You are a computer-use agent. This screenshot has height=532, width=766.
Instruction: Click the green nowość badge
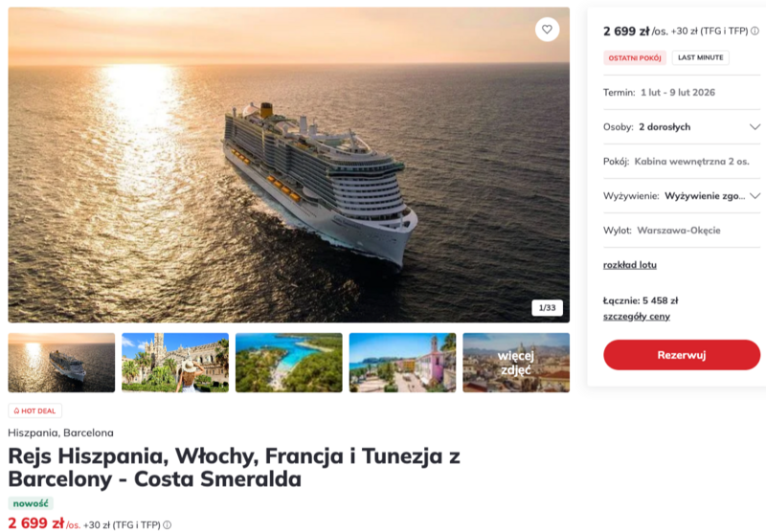pos(31,503)
